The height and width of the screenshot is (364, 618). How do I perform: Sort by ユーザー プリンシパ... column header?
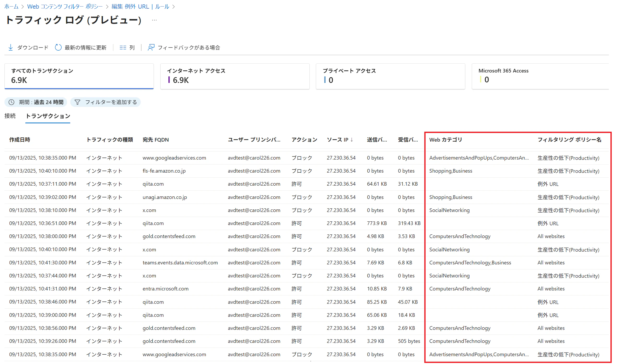[254, 140]
